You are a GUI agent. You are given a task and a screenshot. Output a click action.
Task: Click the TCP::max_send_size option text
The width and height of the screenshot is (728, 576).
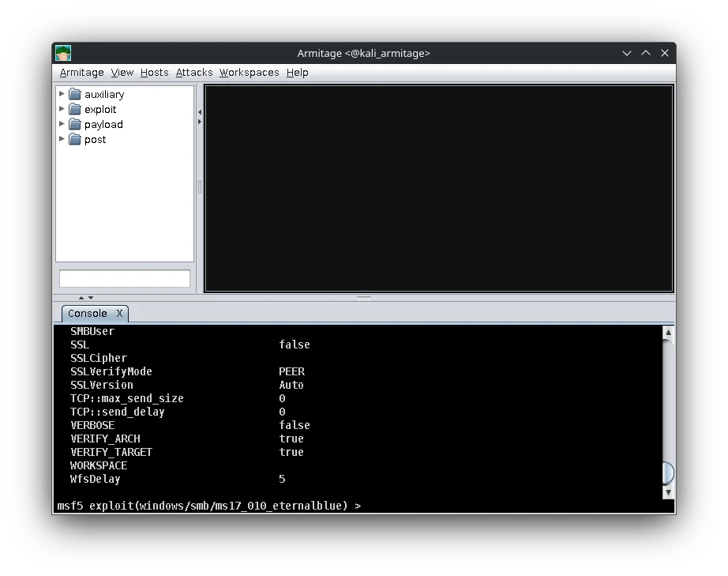pyautogui.click(x=127, y=398)
